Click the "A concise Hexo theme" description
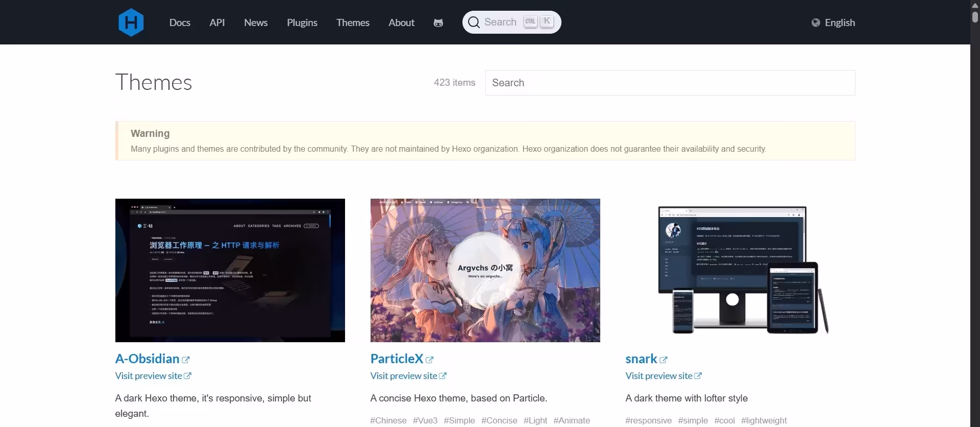The width and height of the screenshot is (980, 427). point(459,398)
